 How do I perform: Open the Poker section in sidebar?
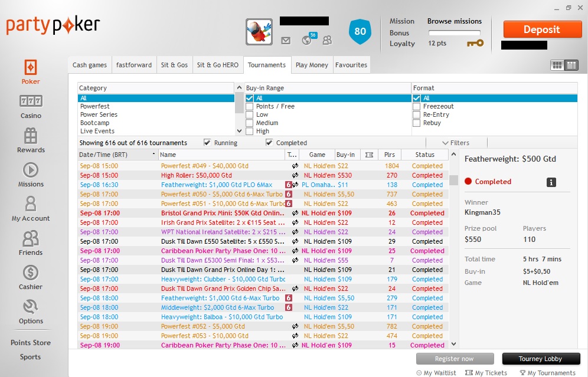pyautogui.click(x=30, y=72)
